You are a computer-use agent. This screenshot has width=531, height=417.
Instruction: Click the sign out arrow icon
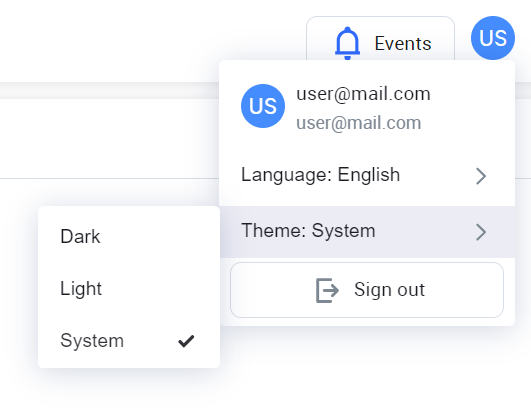(x=327, y=290)
